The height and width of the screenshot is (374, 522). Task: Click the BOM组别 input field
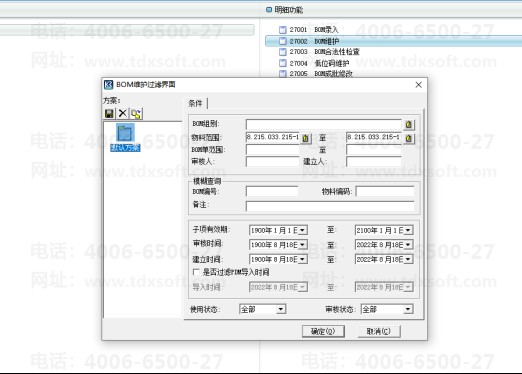tap(323, 124)
